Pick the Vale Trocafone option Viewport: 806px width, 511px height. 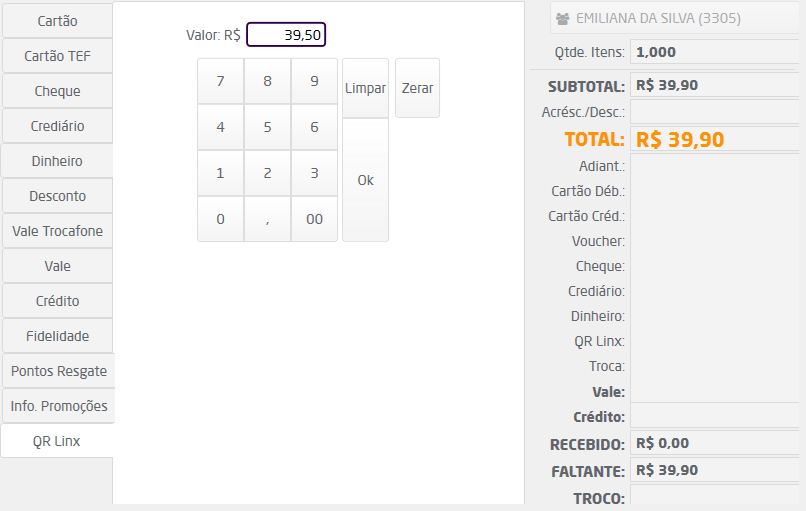point(57,231)
